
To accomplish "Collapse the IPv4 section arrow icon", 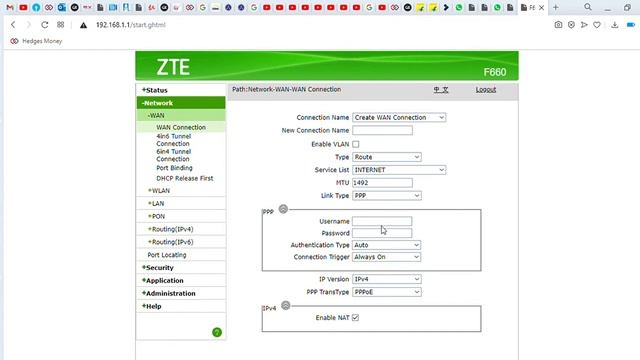I will click(286, 305).
